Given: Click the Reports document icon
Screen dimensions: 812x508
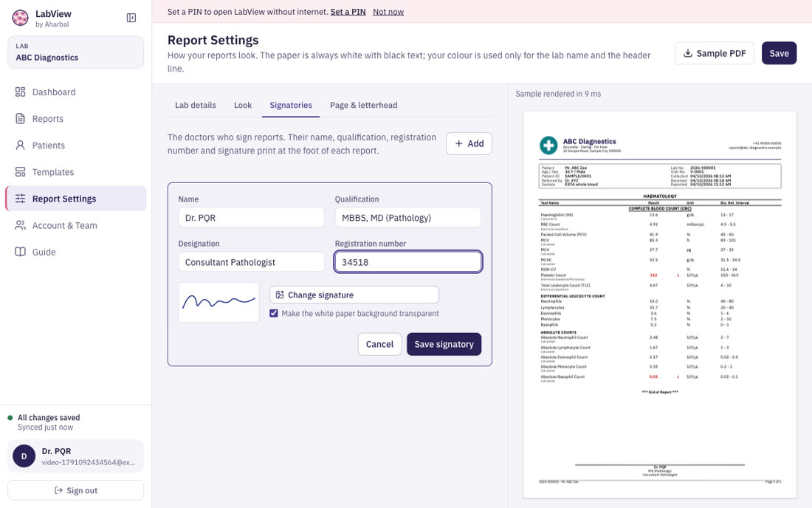Looking at the screenshot, I should pyautogui.click(x=20, y=119).
